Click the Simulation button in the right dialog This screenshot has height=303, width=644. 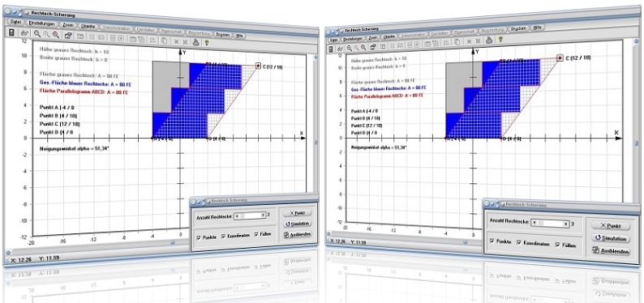pyautogui.click(x=611, y=238)
